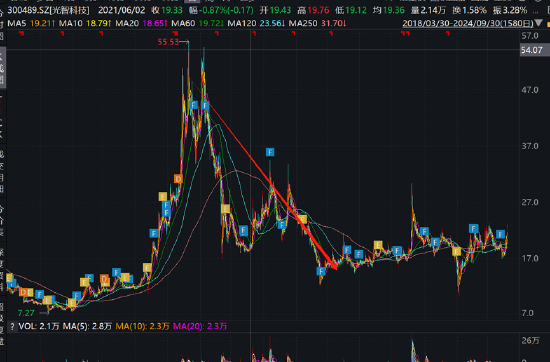
Task: Select the volume MA(5): 2.8万 label
Action: coord(87,327)
